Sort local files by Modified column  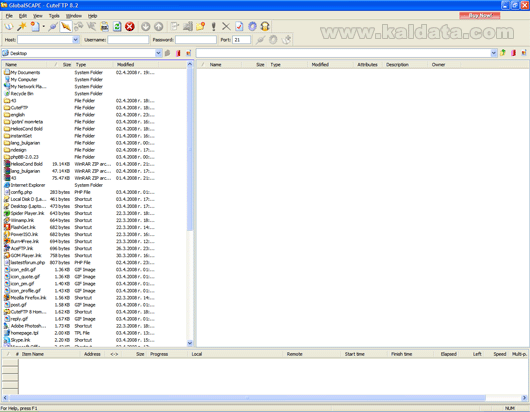coord(125,65)
